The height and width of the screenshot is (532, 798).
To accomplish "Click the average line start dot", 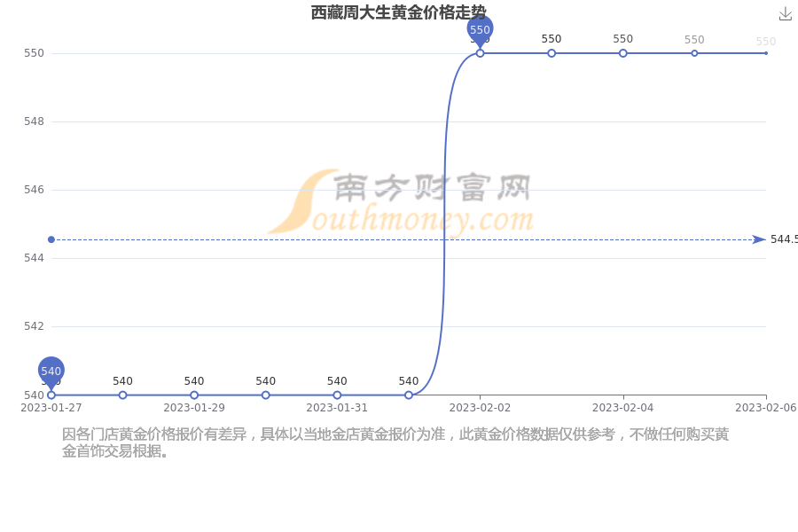I will click(51, 239).
